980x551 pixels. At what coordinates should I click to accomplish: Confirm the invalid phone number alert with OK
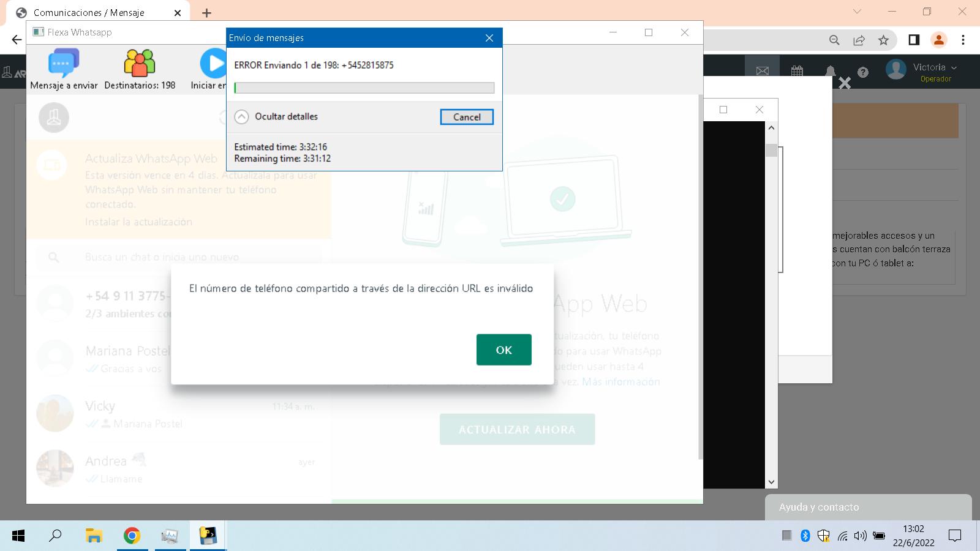[x=503, y=350]
